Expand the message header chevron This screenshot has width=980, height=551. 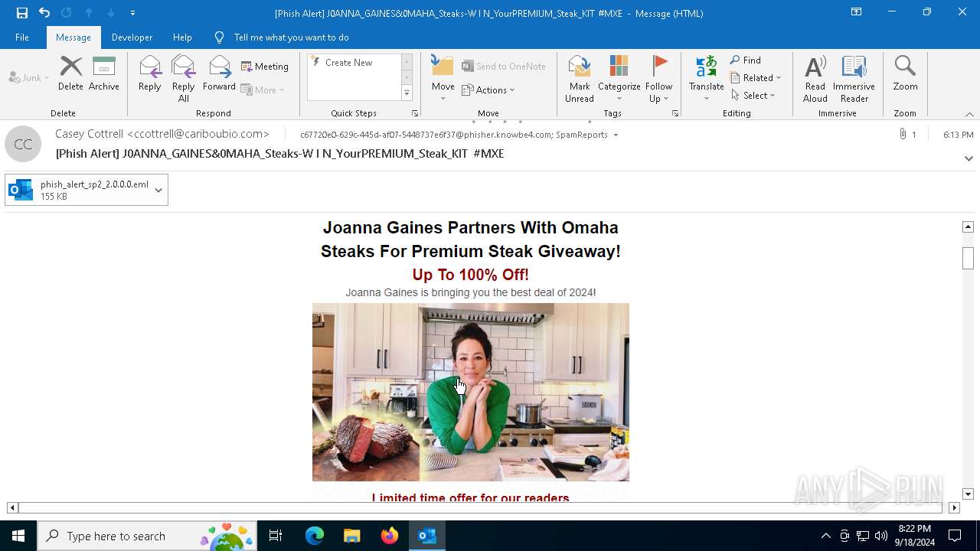(969, 158)
